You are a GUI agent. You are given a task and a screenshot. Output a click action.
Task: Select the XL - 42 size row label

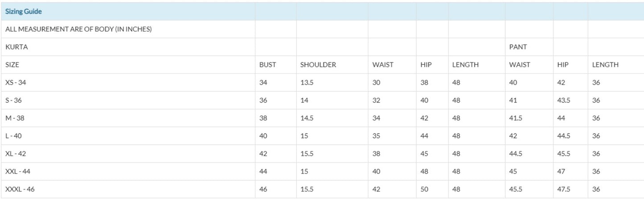click(x=16, y=154)
